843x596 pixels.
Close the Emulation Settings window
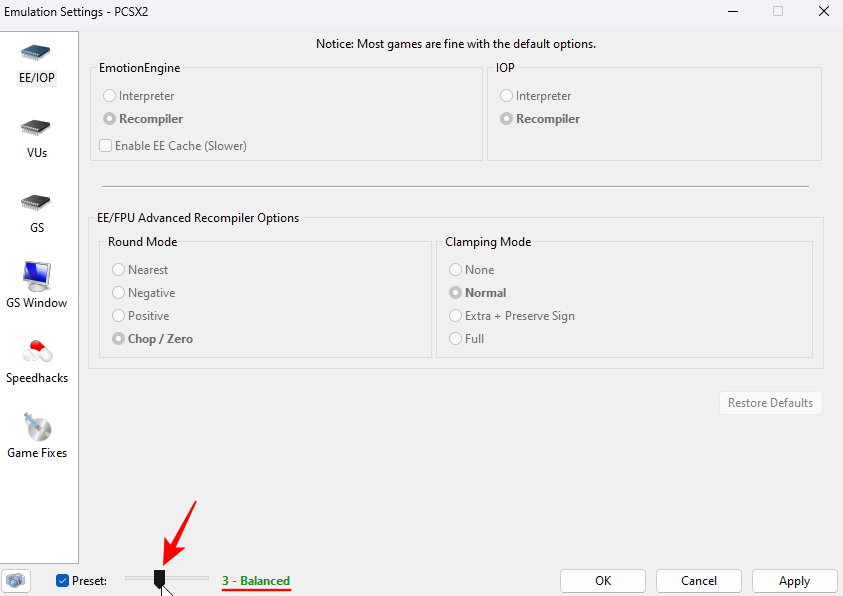[x=824, y=11]
